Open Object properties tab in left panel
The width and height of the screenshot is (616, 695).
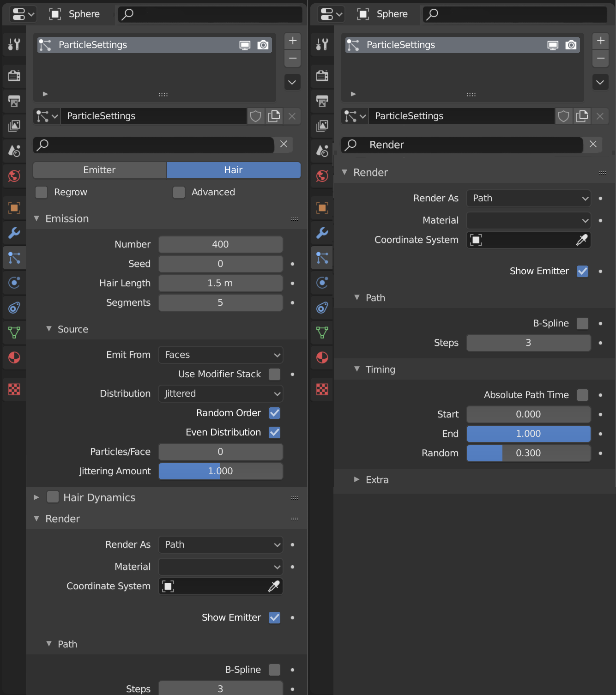pyautogui.click(x=14, y=208)
